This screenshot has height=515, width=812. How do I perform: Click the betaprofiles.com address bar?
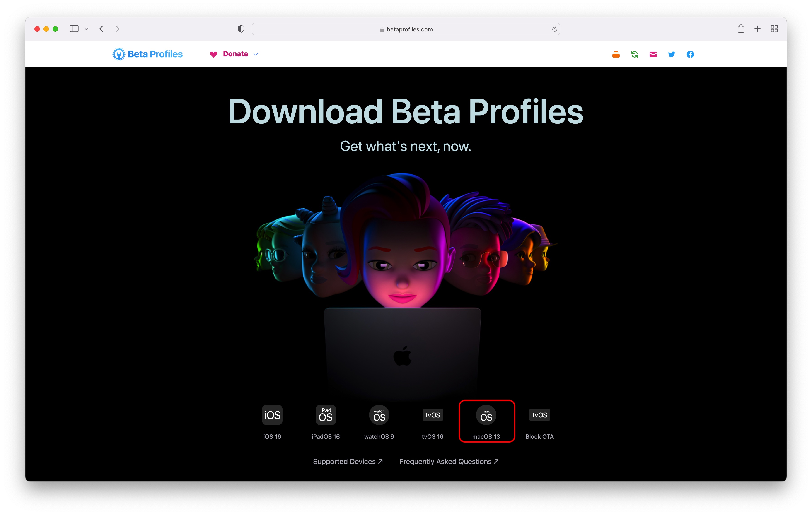(x=406, y=29)
